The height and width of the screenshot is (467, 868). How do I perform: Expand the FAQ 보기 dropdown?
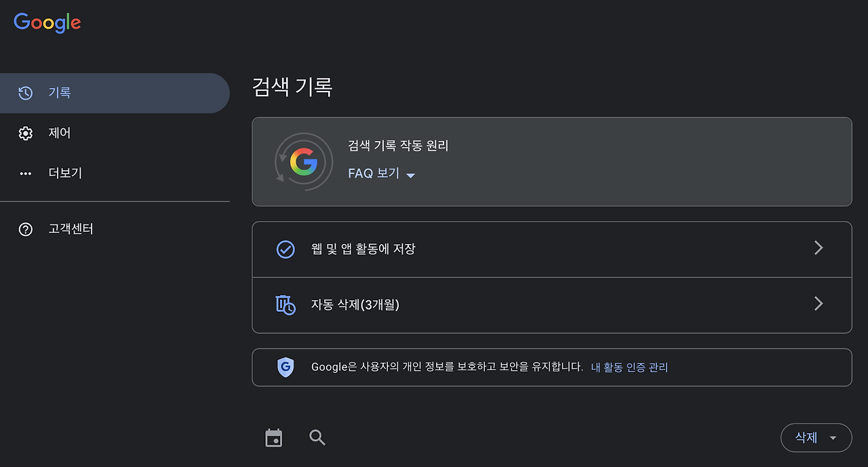click(382, 174)
